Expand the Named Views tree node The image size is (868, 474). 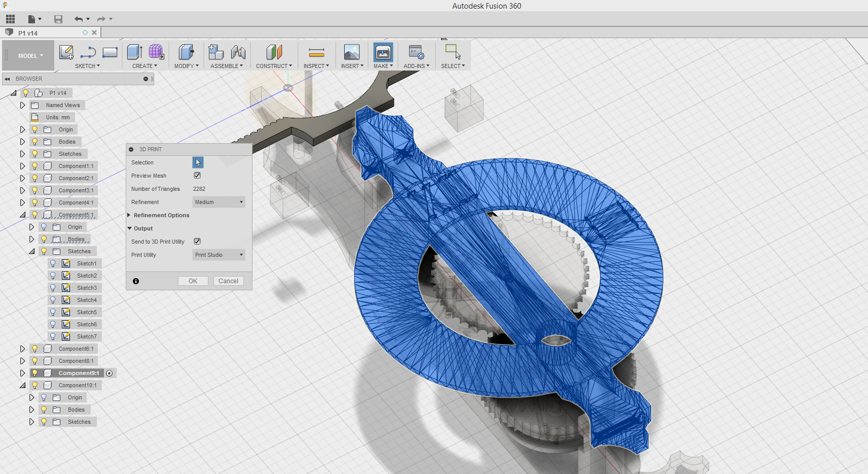22,105
